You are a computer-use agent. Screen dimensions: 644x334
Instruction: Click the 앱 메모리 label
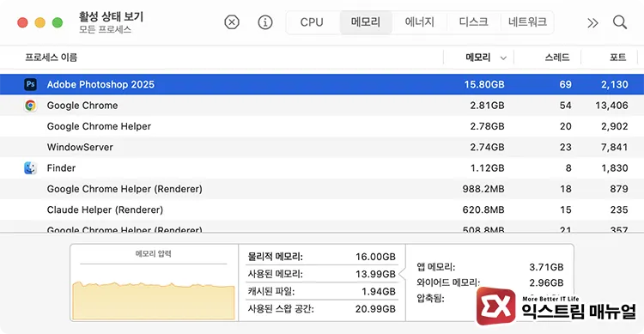point(435,267)
